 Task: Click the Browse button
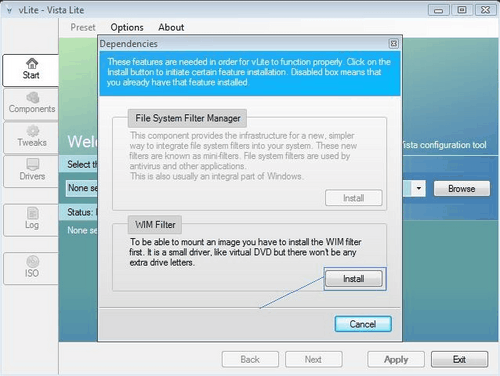point(462,189)
